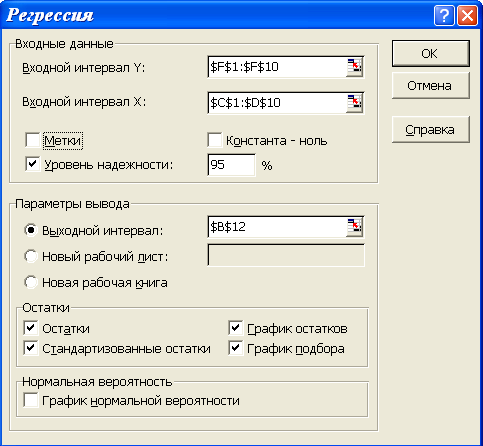This screenshot has height=446, width=483.
Task: Open the help question mark in the title bar
Action: pyautogui.click(x=444, y=15)
